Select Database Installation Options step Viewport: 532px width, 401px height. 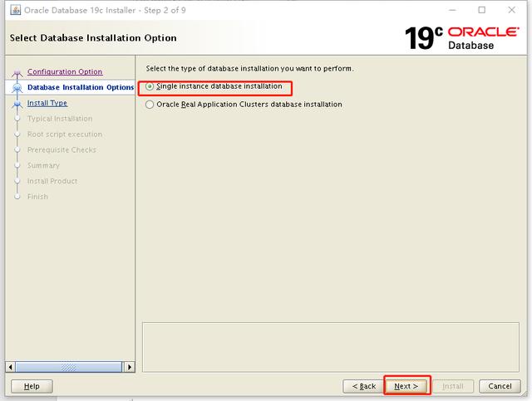81,87
